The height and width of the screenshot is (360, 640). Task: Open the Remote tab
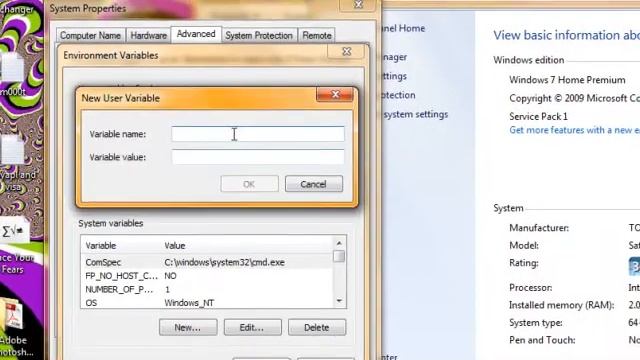317,36
